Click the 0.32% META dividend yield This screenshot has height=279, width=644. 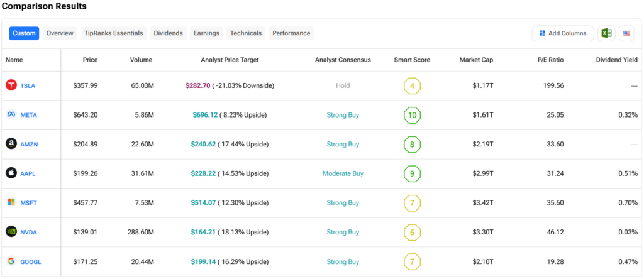click(x=628, y=115)
